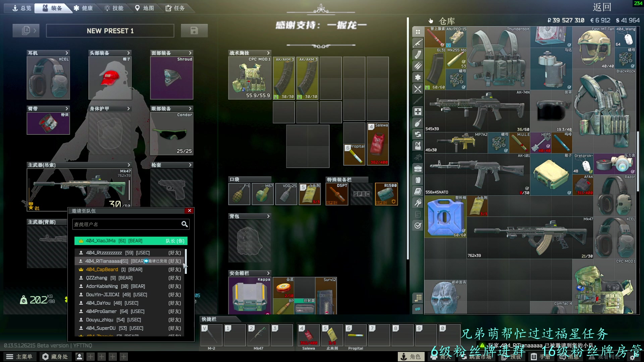
Task: Expand the 背包 backpack slot arrow
Action: 268,216
